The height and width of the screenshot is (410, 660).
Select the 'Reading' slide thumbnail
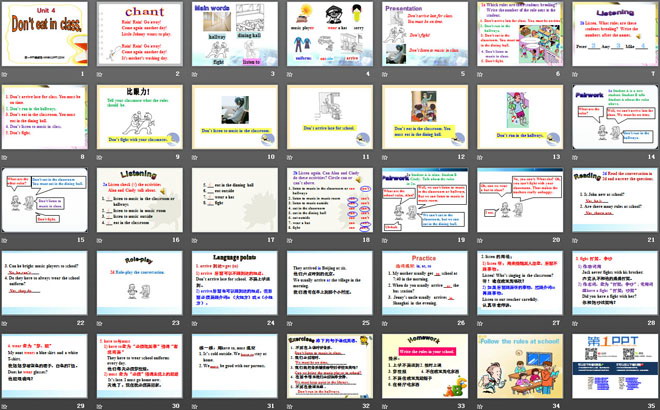tap(615, 200)
